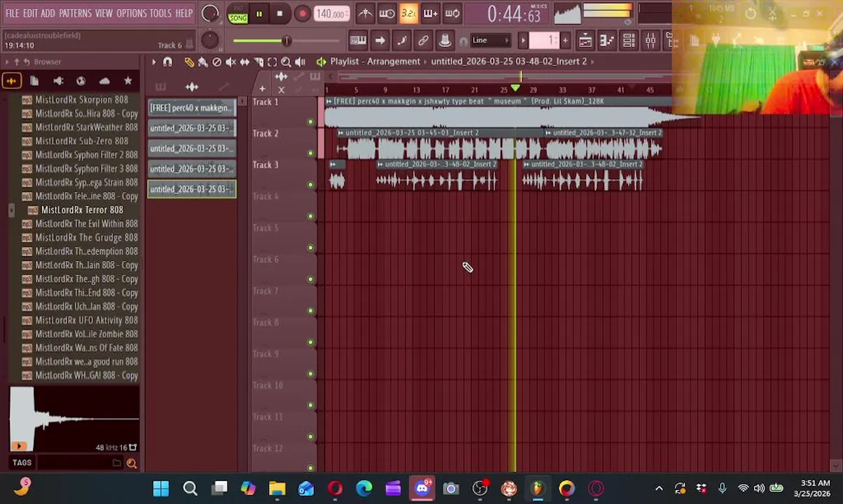Open the ADD menu
Viewport: 843px width, 504px height.
48,13
